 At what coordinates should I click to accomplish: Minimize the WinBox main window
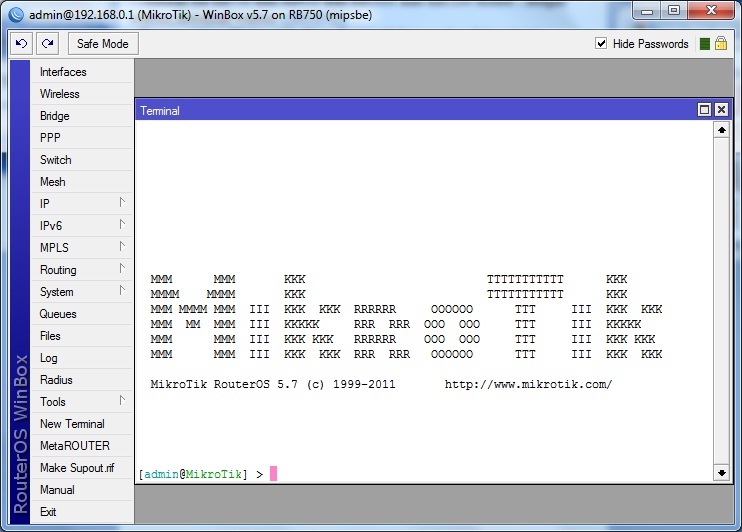tap(647, 11)
